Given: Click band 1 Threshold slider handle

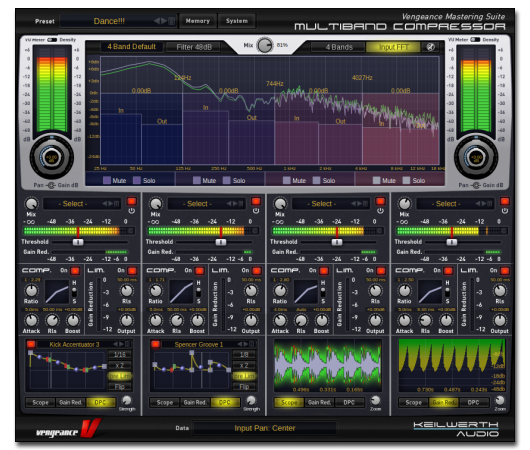Looking at the screenshot, I should click(78, 242).
